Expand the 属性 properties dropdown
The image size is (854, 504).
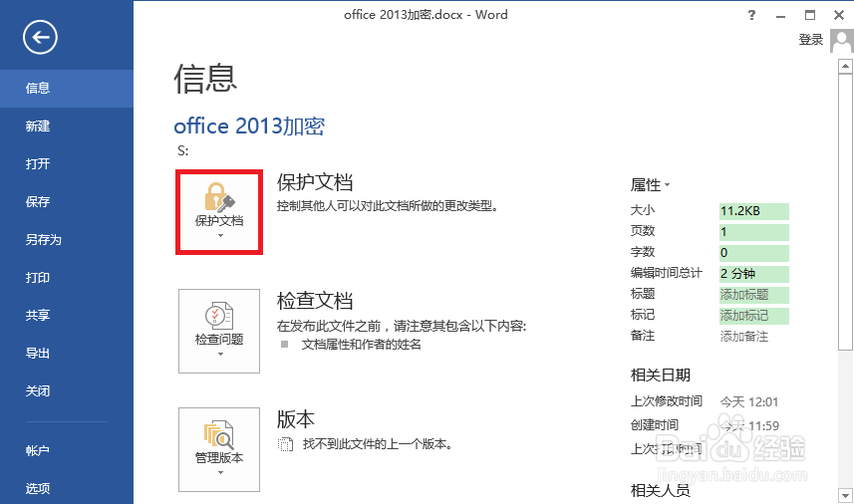click(650, 185)
